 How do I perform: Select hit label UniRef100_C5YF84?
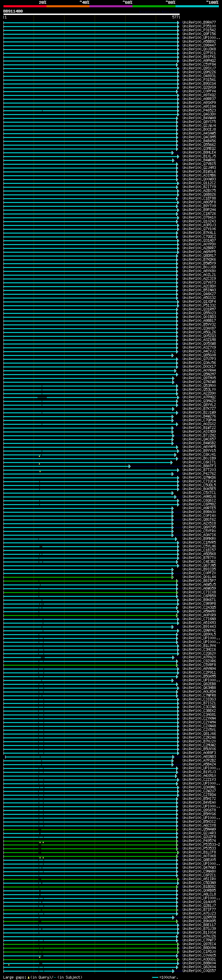click(x=199, y=64)
